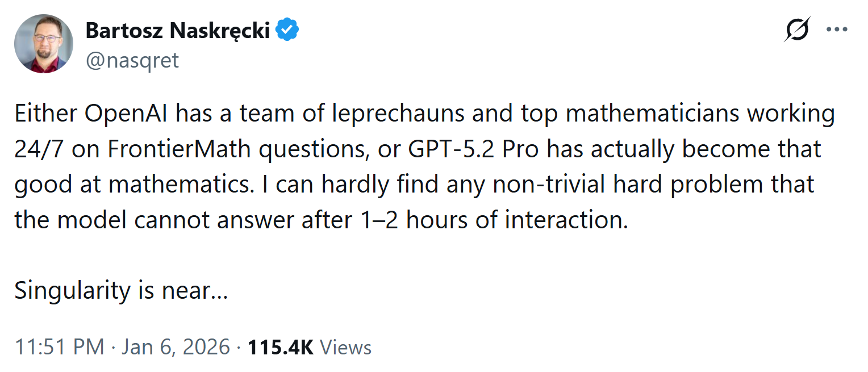Click the word FrontierMath in the post
The image size is (868, 372).
[x=180, y=149]
